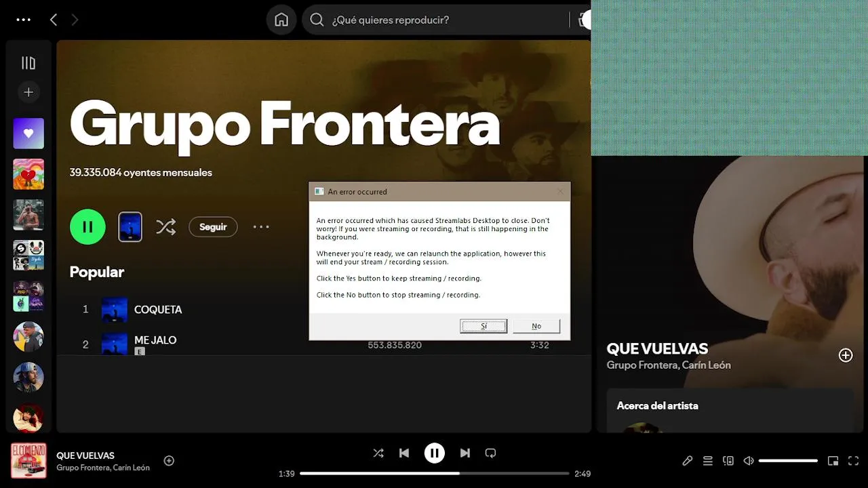Mute with the speaker volume icon
The width and height of the screenshot is (868, 488).
(x=749, y=461)
